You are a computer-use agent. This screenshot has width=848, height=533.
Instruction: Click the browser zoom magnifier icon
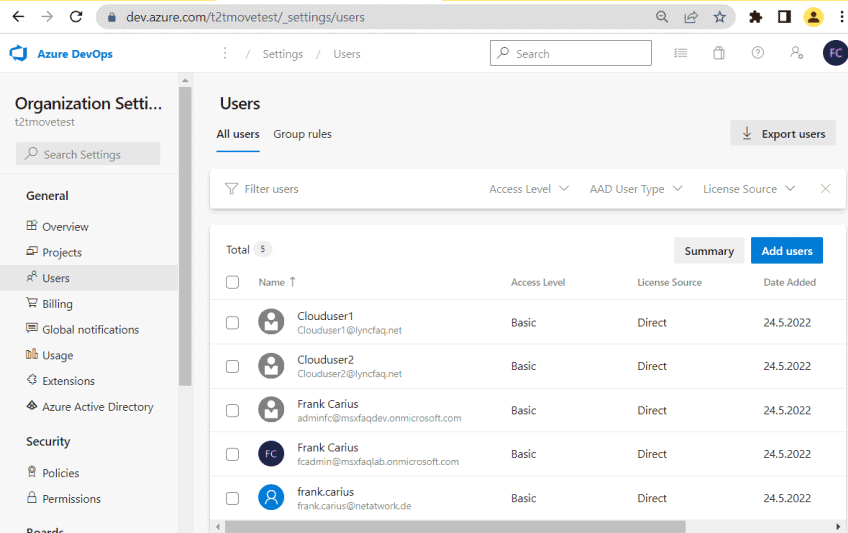tap(661, 17)
